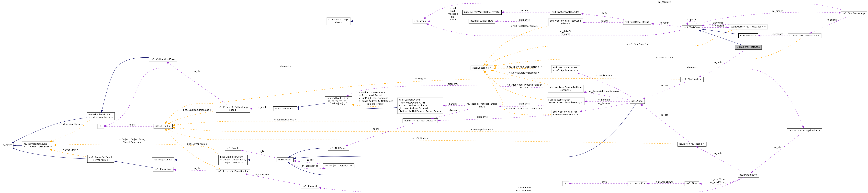Open the ns3::Time node
Image resolution: width=868 pixels, height=193 pixels.
tap(692, 184)
